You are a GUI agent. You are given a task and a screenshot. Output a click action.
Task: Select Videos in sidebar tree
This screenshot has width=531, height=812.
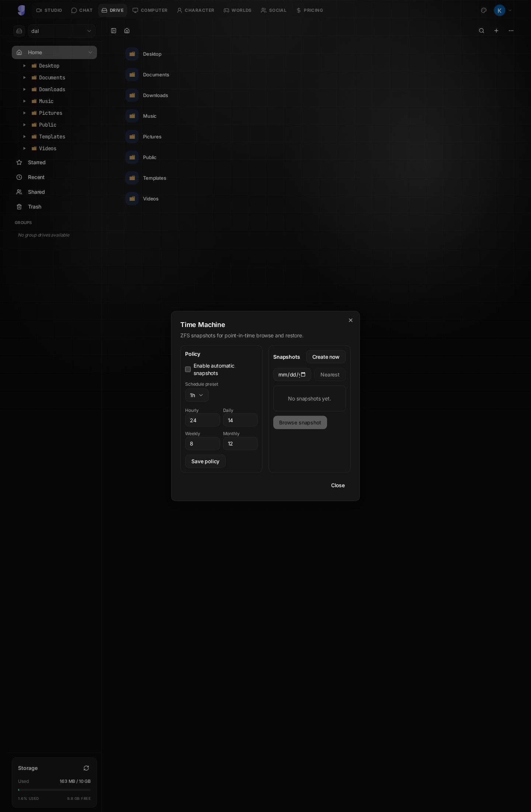point(48,148)
